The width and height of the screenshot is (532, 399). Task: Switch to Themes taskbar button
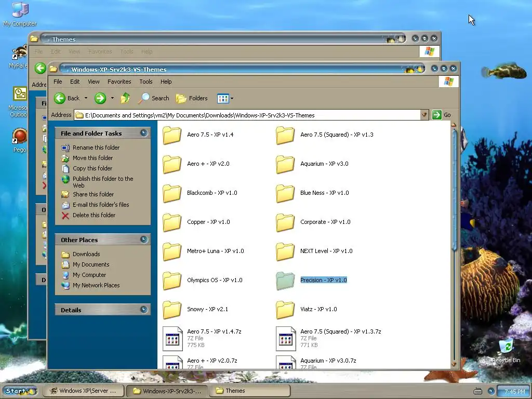pos(250,391)
